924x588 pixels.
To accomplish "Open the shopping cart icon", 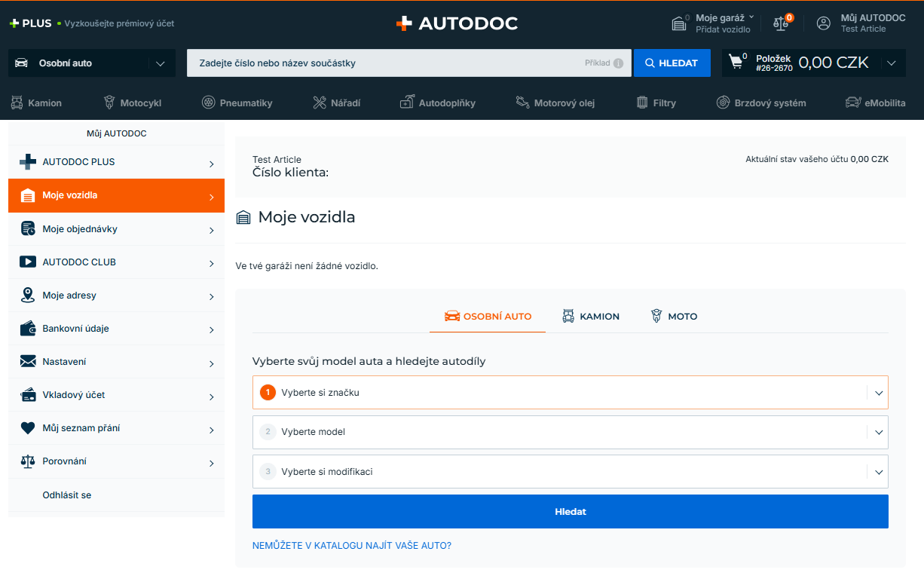I will point(736,63).
